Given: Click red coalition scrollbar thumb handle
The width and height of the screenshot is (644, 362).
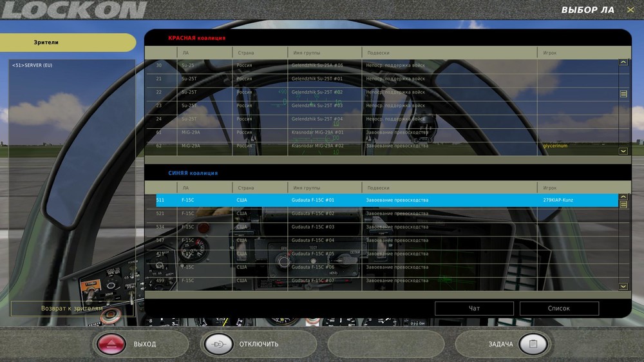Looking at the screenshot, I should click(x=623, y=94).
